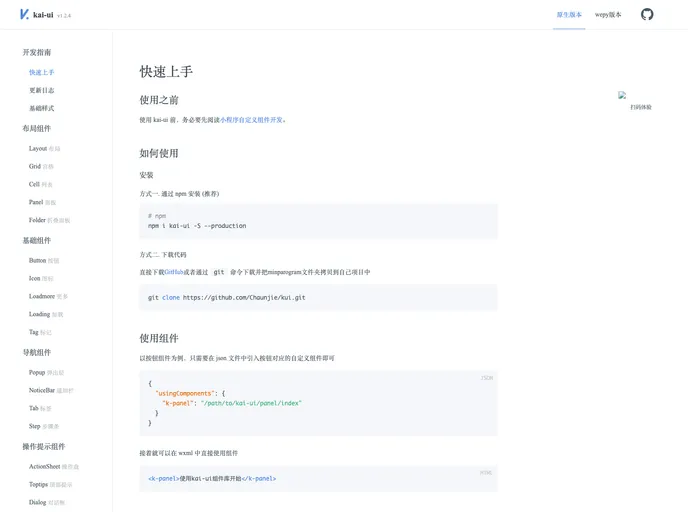Click the 操作提示组件 section heading

44,447
